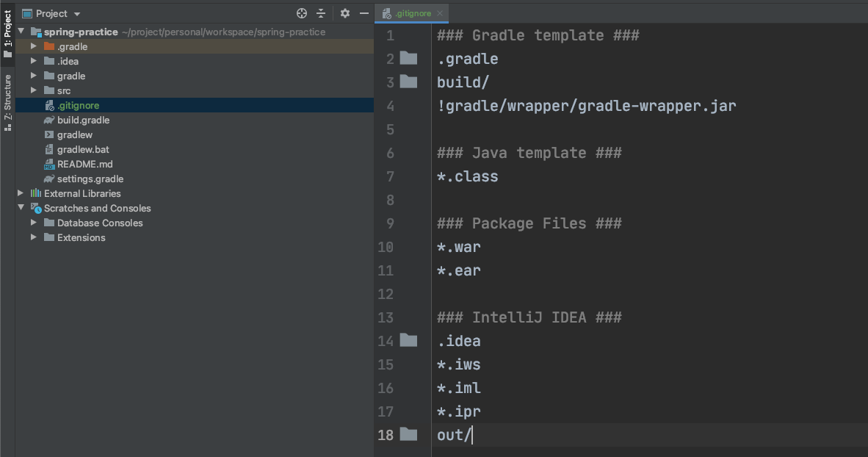Click the '*.iml' line in editor

pos(459,389)
